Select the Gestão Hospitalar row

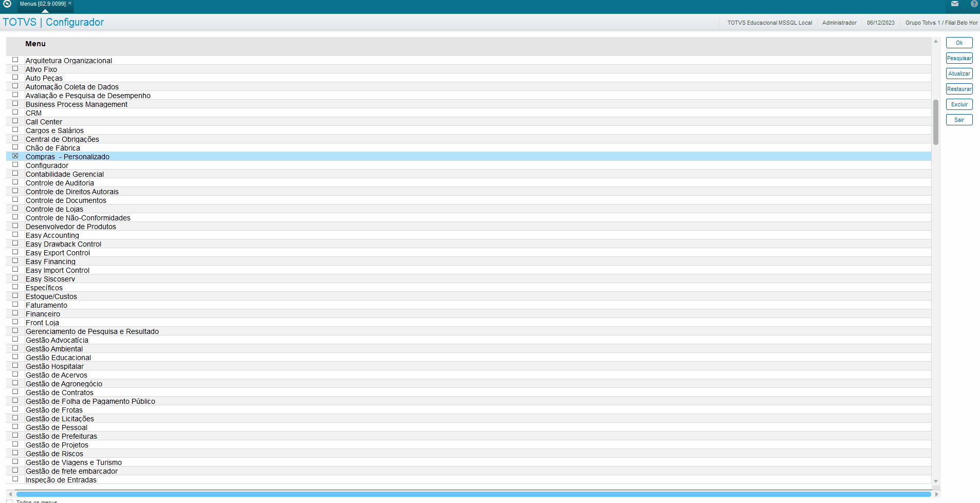[x=469, y=366]
